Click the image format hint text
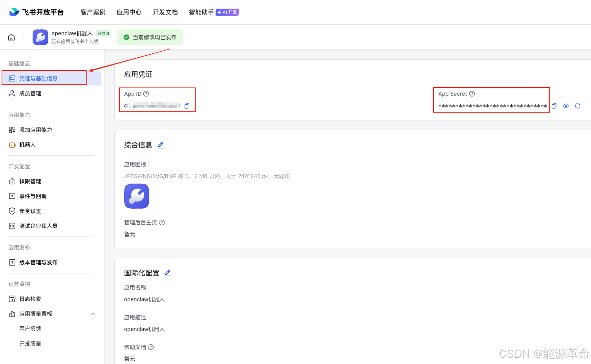The width and height of the screenshot is (591, 364). pos(207,176)
